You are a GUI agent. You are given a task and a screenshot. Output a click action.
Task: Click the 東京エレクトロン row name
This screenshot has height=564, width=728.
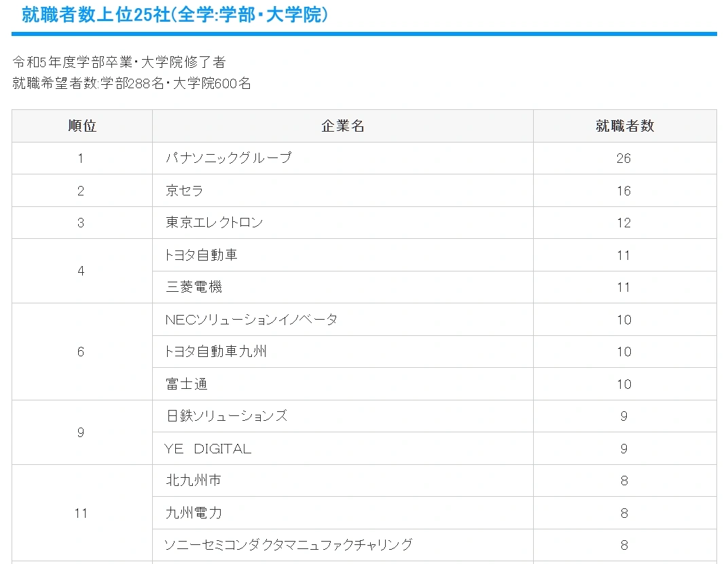pos(214,223)
